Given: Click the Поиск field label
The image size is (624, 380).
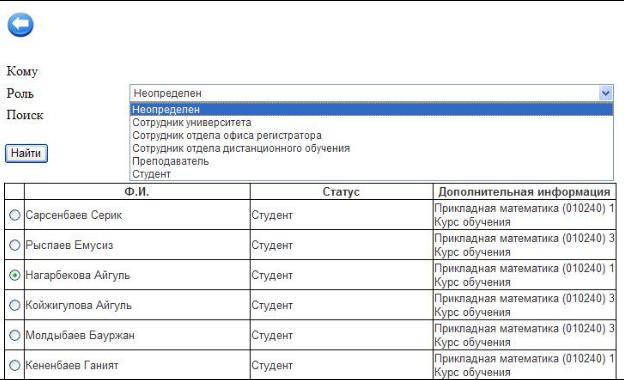Looking at the screenshot, I should pyautogui.click(x=25, y=115).
